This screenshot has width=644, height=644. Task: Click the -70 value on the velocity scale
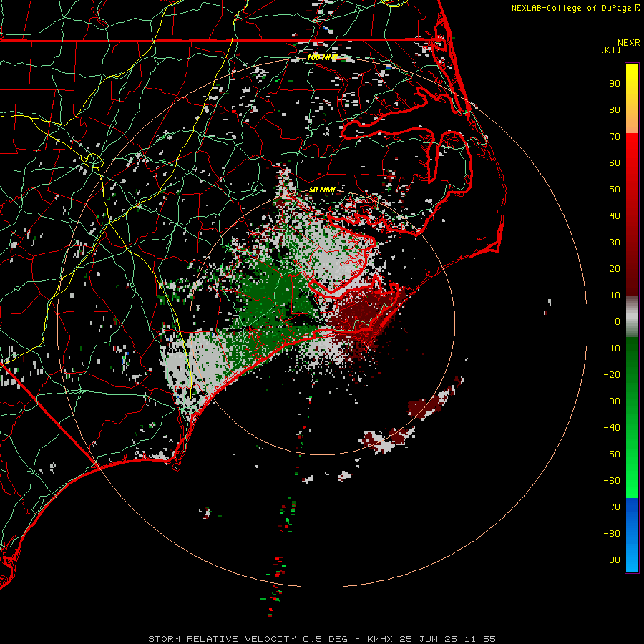pyautogui.click(x=612, y=507)
